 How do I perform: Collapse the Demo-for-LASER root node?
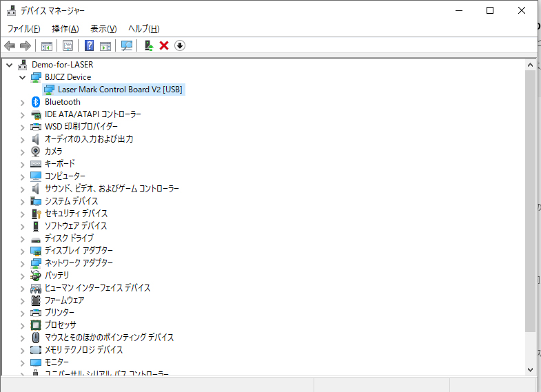click(x=10, y=65)
